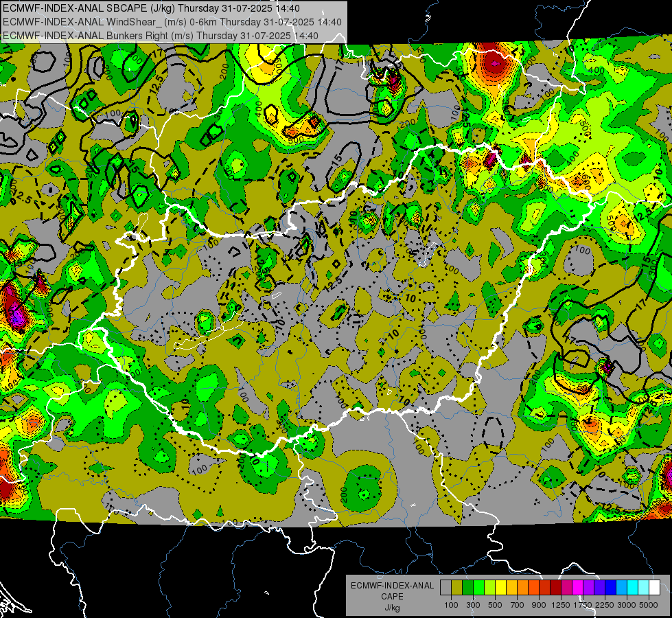
Task: Click the 300 value under the legend
Action: (x=473, y=605)
